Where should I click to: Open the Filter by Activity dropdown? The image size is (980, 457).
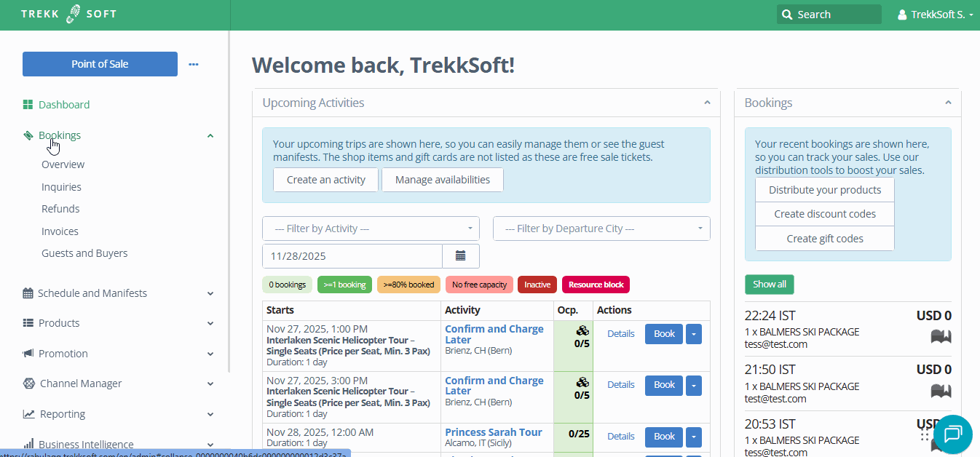pos(371,228)
